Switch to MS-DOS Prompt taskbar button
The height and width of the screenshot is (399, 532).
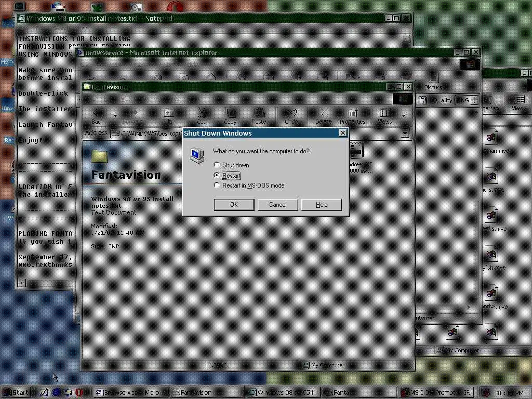pyautogui.click(x=436, y=393)
